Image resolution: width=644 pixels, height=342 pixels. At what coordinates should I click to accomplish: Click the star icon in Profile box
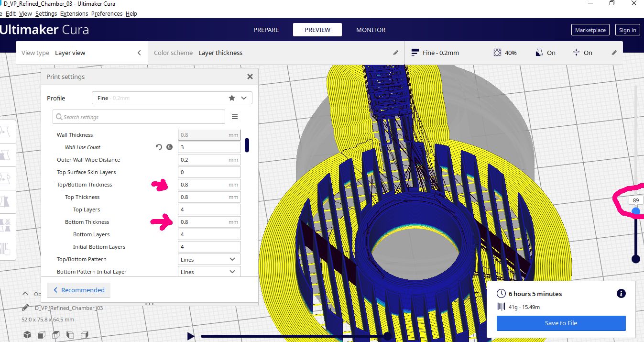pyautogui.click(x=232, y=98)
